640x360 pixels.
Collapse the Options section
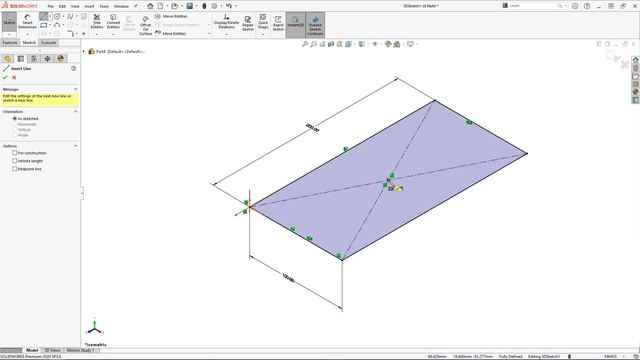[x=76, y=146]
